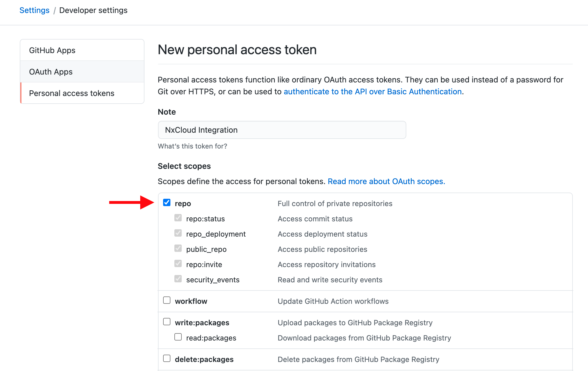Click the Note text field
588x371 pixels.
[282, 130]
